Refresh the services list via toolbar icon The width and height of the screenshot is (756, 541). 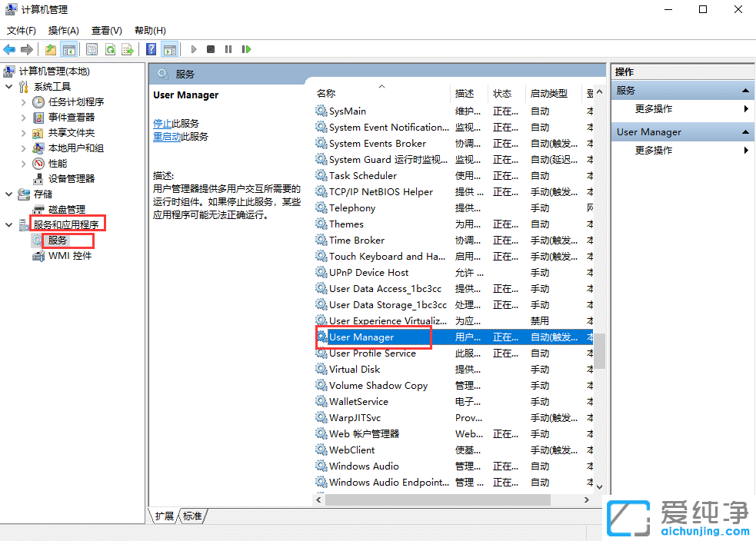(110, 49)
